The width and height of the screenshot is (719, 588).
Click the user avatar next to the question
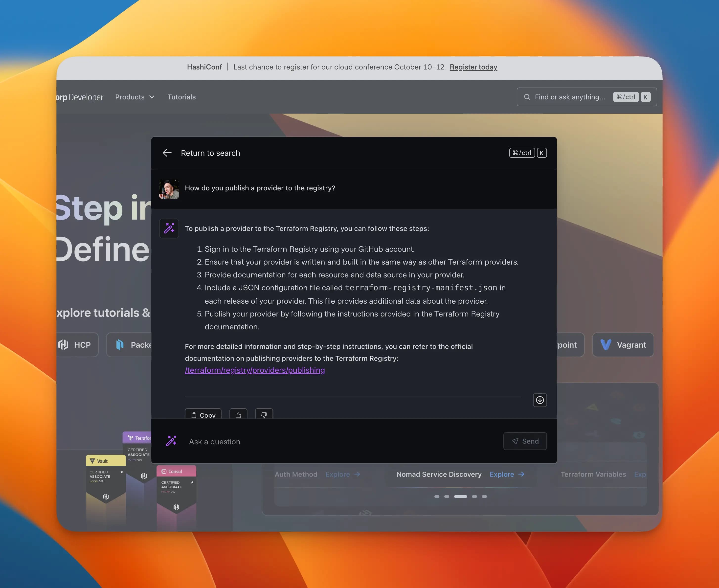click(169, 189)
